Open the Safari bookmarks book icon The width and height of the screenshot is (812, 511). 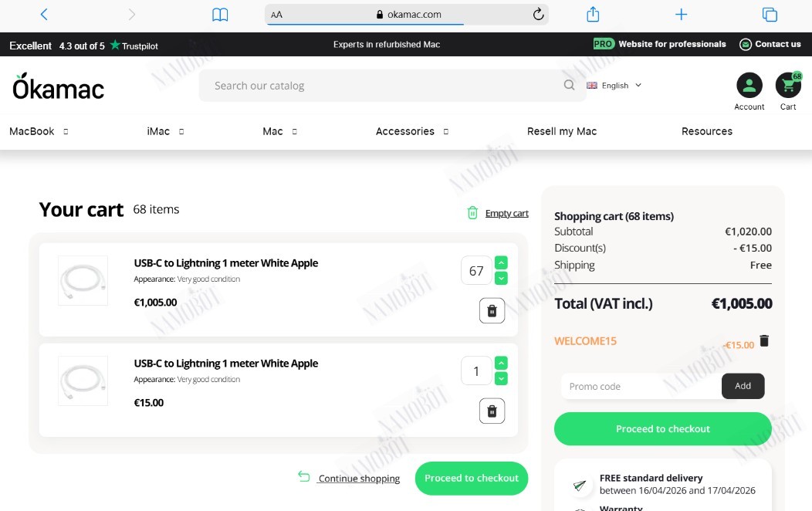pyautogui.click(x=220, y=15)
